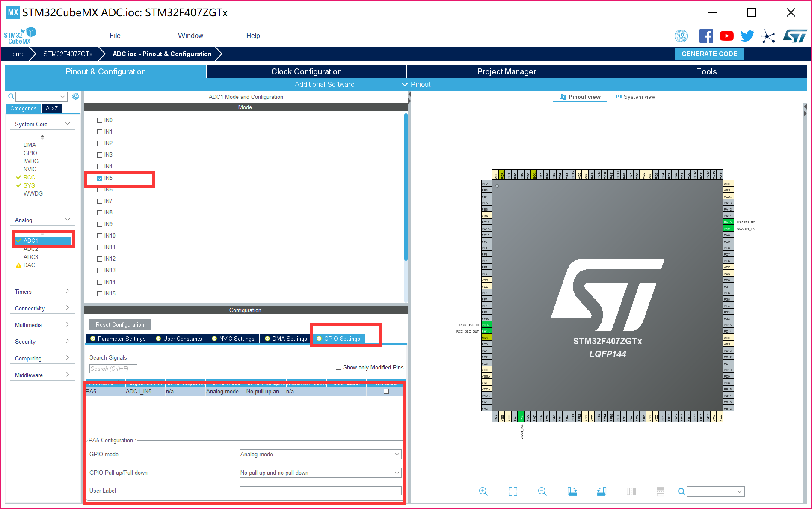Image resolution: width=812 pixels, height=509 pixels.
Task: Rotate the chip view counterclockwise
Action: tap(602, 491)
